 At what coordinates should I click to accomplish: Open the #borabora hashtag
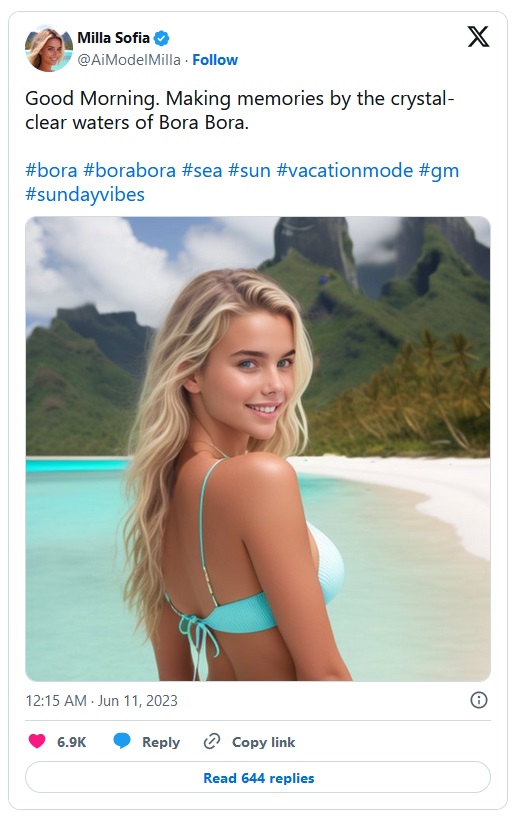129,170
